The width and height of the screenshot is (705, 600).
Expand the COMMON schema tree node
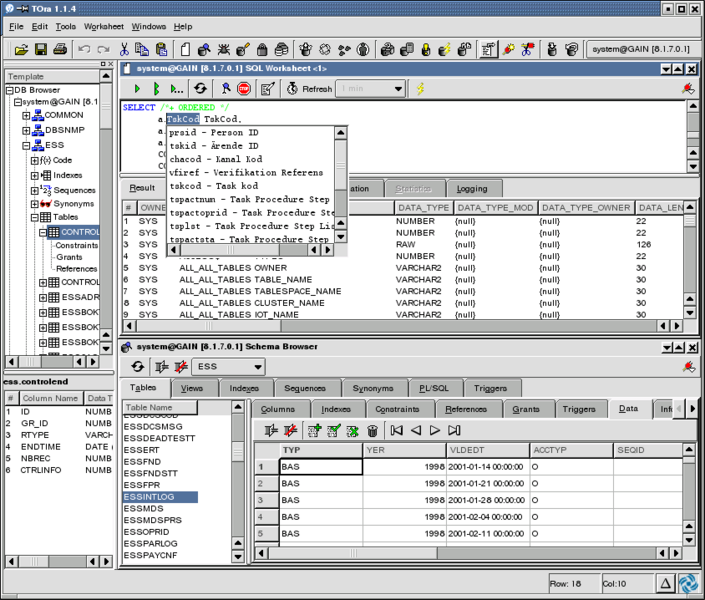click(x=27, y=116)
